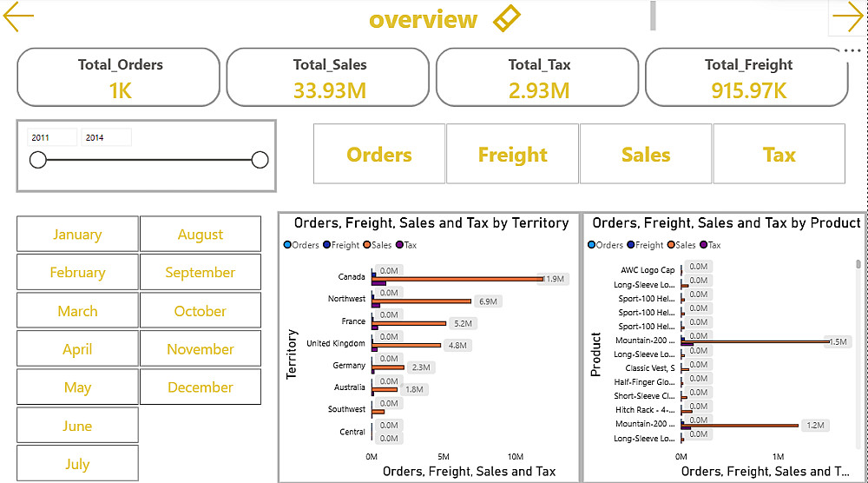The width and height of the screenshot is (868, 483).
Task: Click the 2011 start year input box
Action: tap(52, 137)
